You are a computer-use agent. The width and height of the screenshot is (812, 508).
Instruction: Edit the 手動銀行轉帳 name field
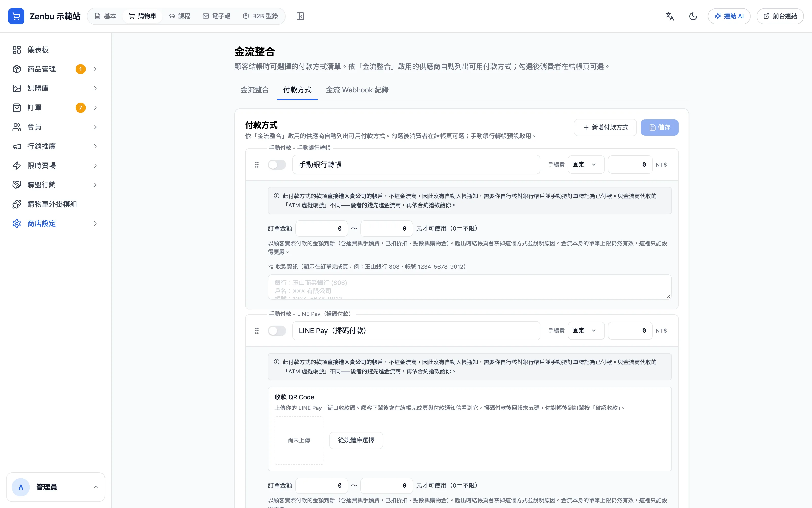(416, 165)
